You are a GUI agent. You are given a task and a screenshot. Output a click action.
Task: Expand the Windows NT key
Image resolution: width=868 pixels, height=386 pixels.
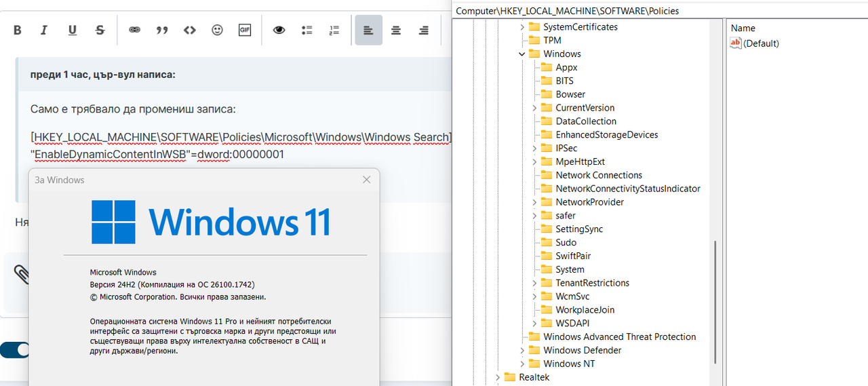point(522,364)
